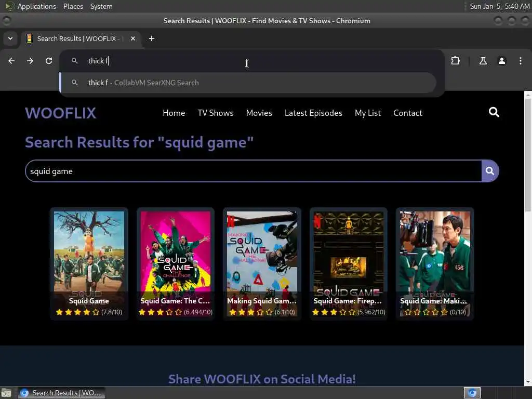This screenshot has width=532, height=399.
Task: Click the WOOFLIX logo
Action: [61, 113]
